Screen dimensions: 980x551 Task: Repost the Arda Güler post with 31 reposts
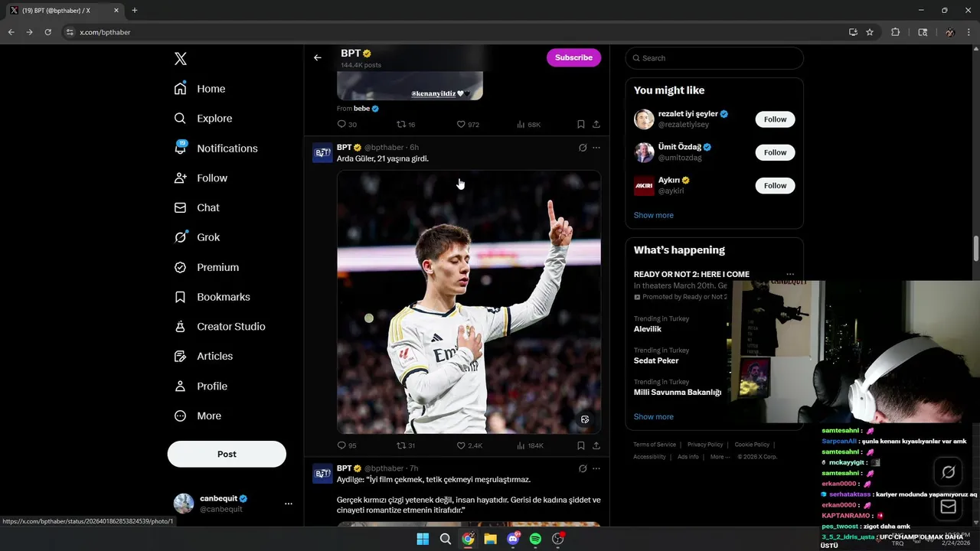point(406,445)
